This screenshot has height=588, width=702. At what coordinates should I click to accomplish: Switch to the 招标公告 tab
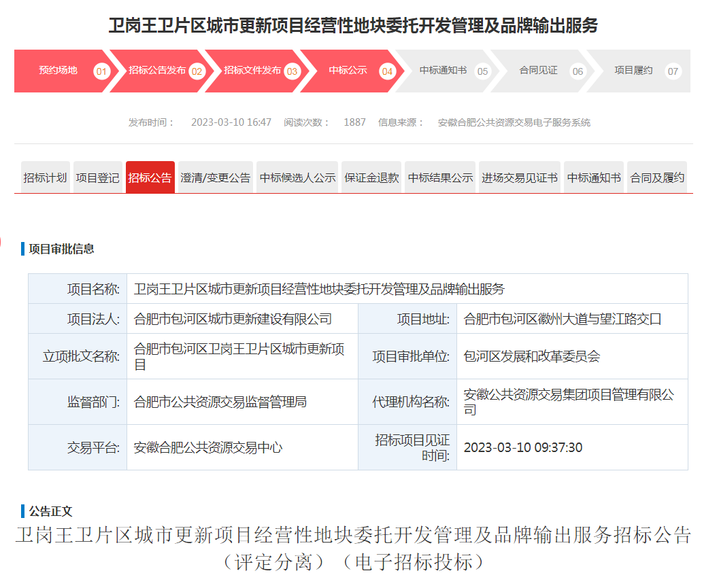pos(150,177)
